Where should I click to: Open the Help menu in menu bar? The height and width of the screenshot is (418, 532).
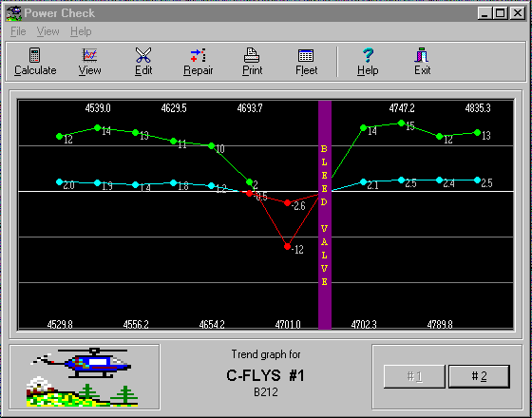81,31
